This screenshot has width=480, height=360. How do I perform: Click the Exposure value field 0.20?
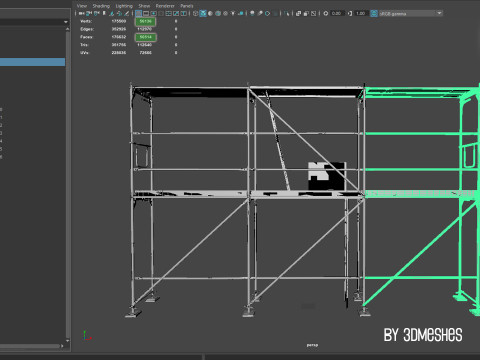(337, 13)
